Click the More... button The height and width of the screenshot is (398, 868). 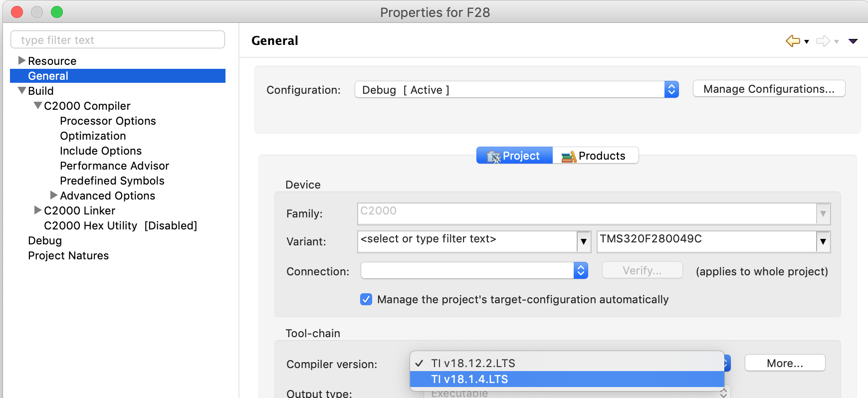(785, 363)
